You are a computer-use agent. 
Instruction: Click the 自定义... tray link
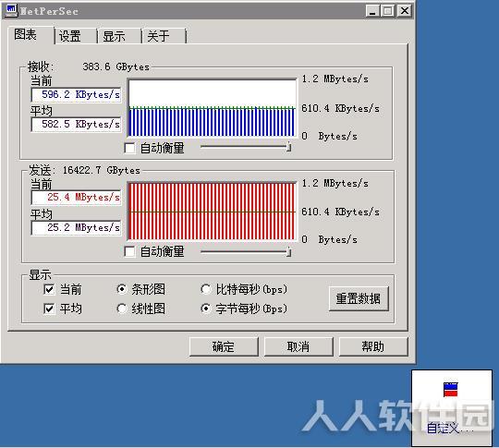pos(450,428)
